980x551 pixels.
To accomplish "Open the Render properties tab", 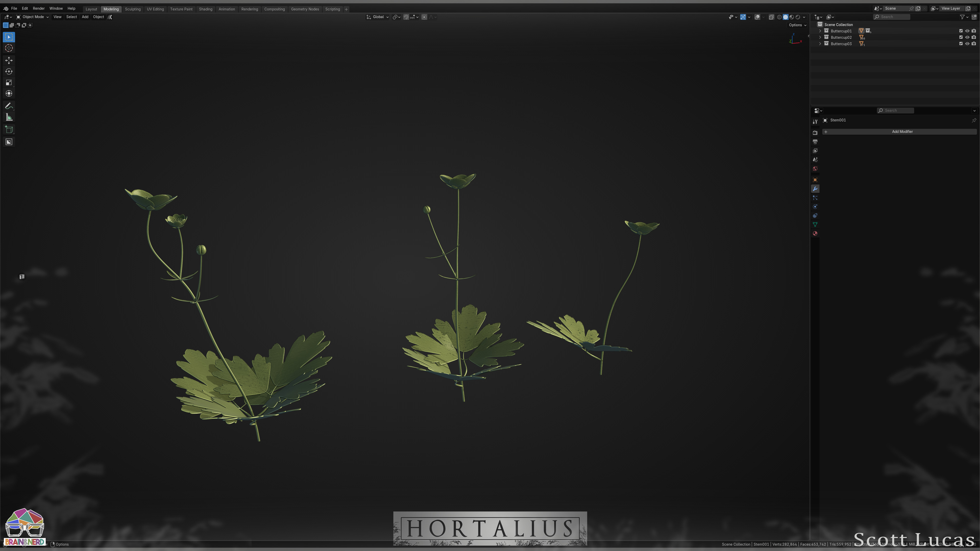I will coord(815,133).
